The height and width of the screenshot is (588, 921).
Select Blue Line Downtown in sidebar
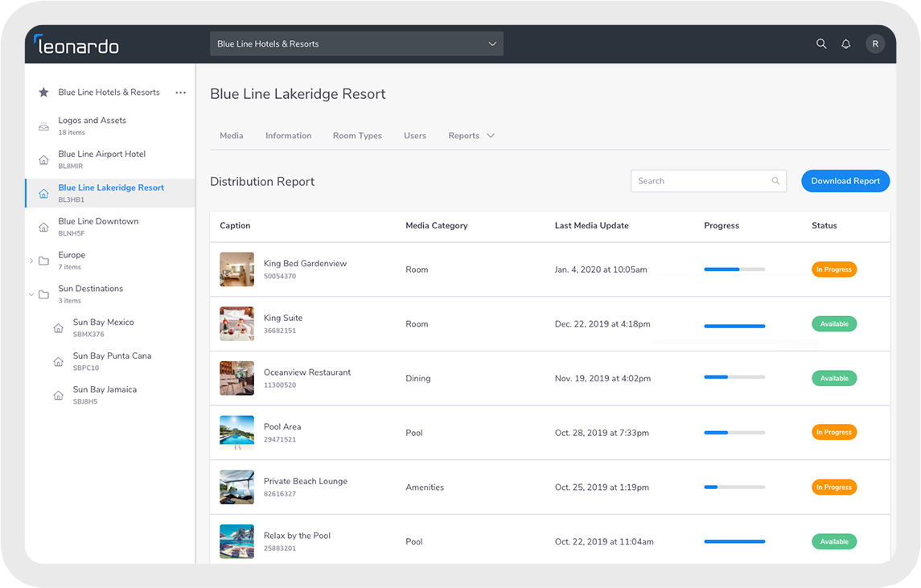[x=98, y=226]
